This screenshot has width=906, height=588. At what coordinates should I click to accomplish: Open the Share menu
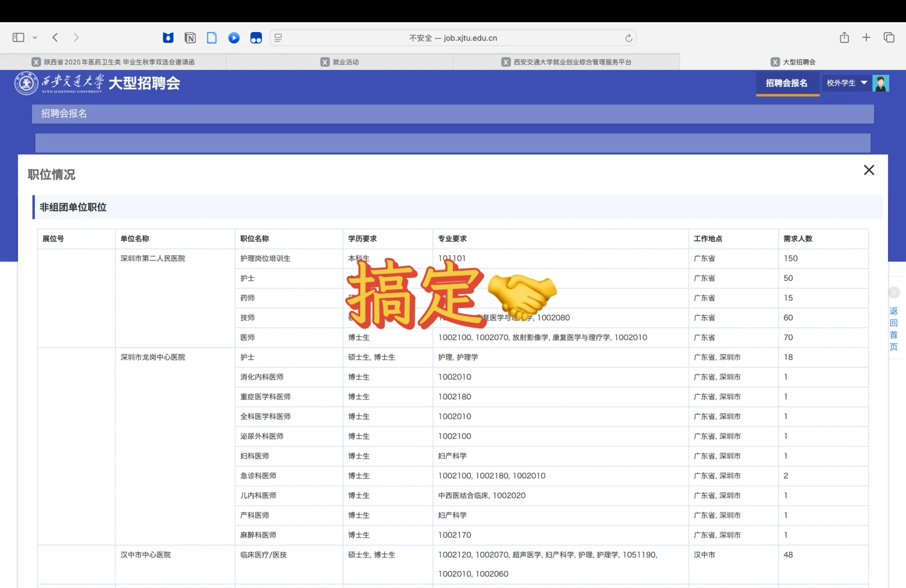(x=844, y=37)
